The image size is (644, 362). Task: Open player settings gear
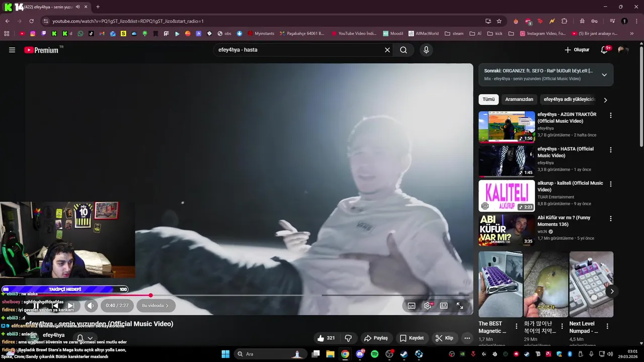428,306
